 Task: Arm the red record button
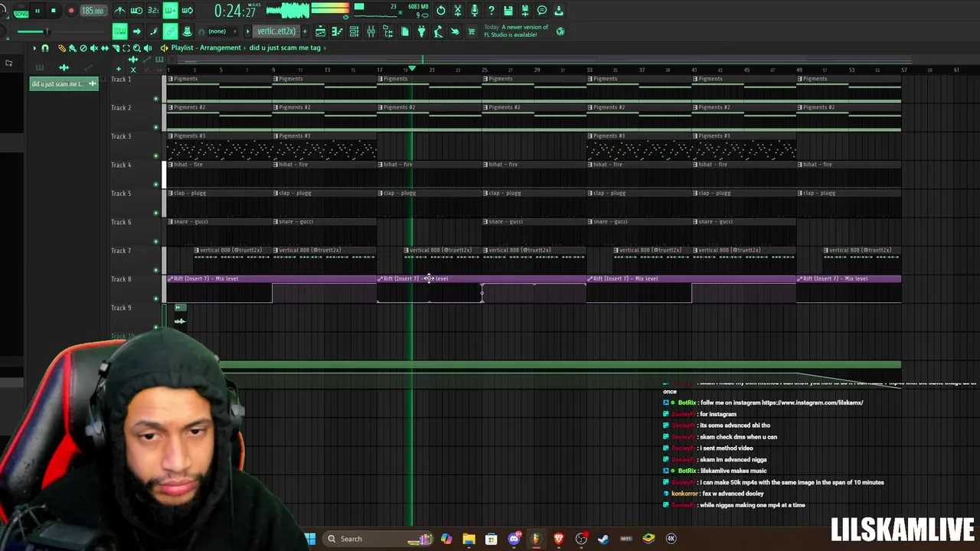(x=70, y=11)
